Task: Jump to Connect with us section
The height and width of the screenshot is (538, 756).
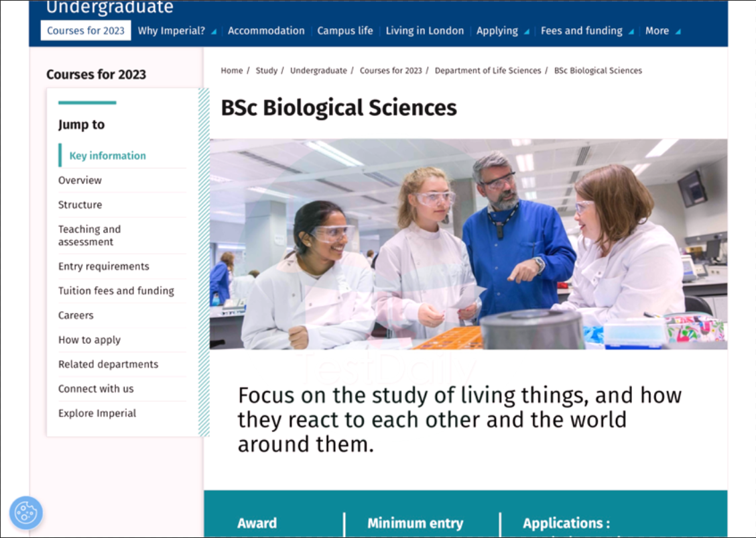Action: 96,388
